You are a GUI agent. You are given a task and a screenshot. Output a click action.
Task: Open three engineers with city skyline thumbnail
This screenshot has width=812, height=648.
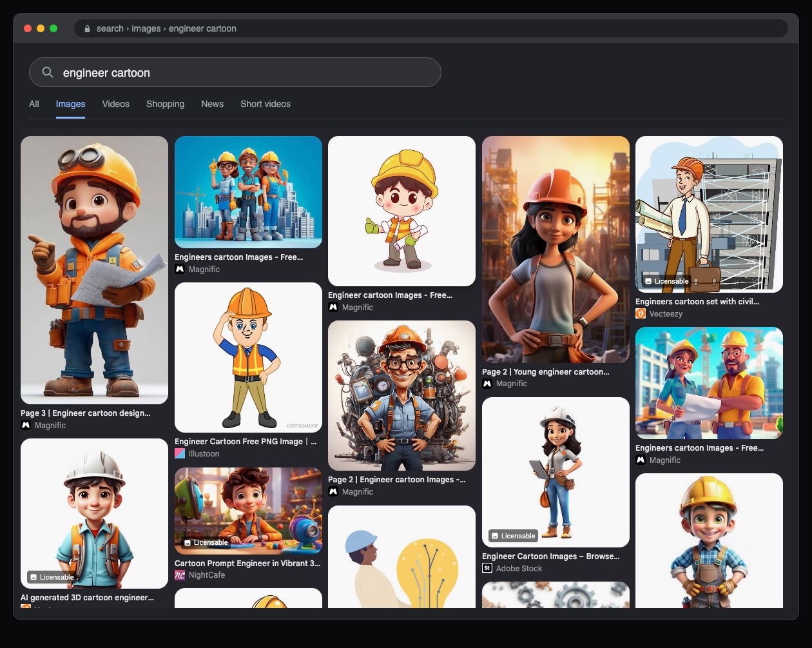click(248, 192)
